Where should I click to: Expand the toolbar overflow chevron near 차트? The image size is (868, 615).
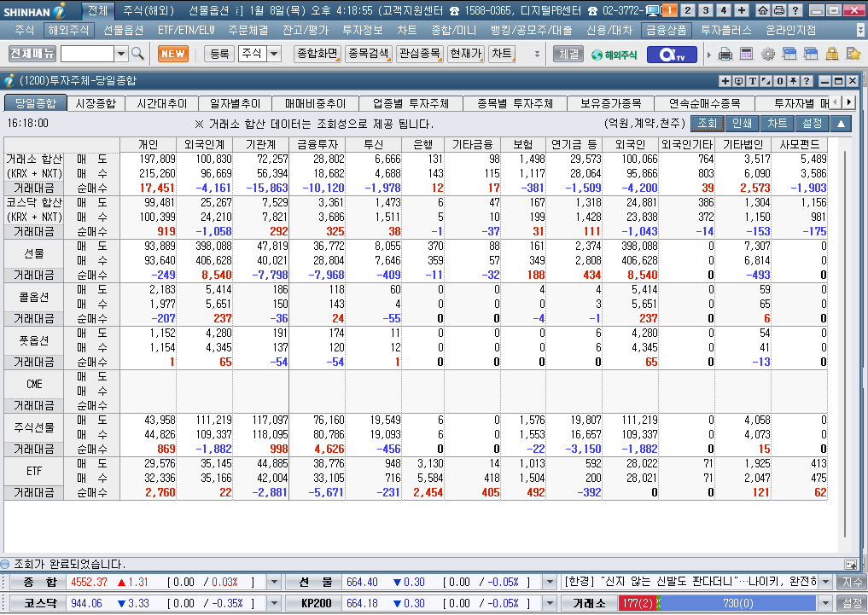pos(536,55)
